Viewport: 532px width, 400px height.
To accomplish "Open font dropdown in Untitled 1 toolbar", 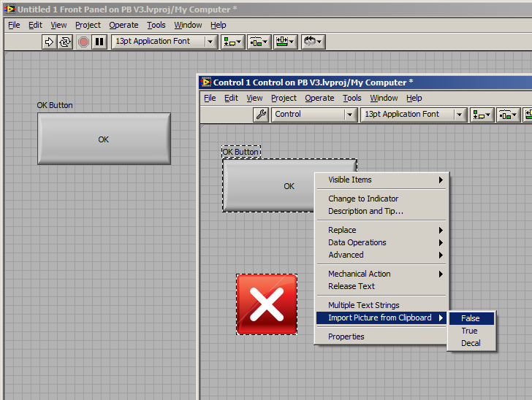I will pyautogui.click(x=164, y=42).
